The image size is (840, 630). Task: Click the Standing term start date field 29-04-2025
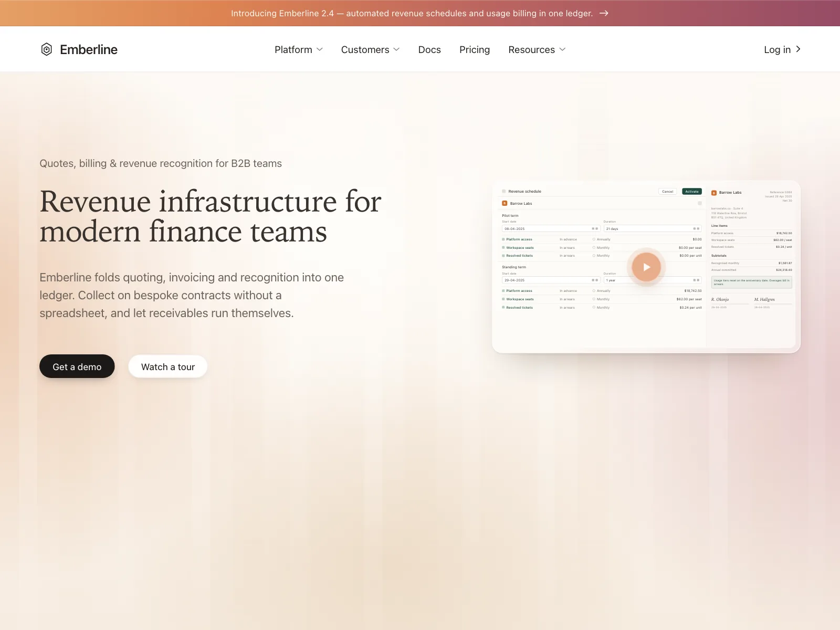pos(551,280)
